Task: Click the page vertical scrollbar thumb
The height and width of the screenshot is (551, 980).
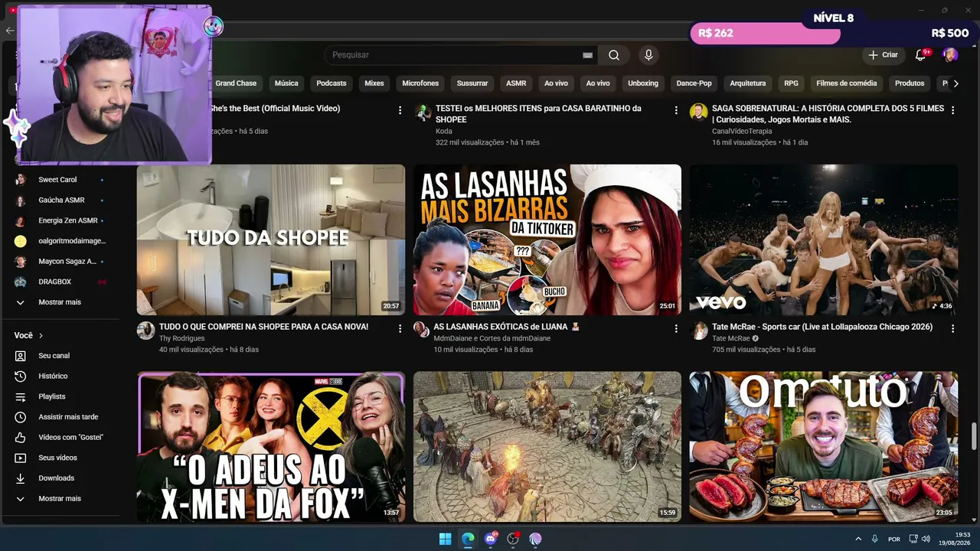Action: [974, 436]
